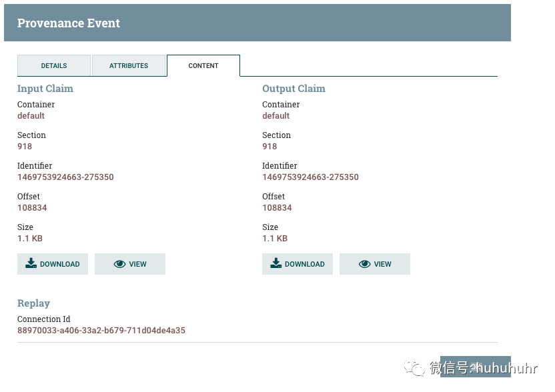View the Output Claim content
The image size is (555, 392).
click(x=375, y=264)
